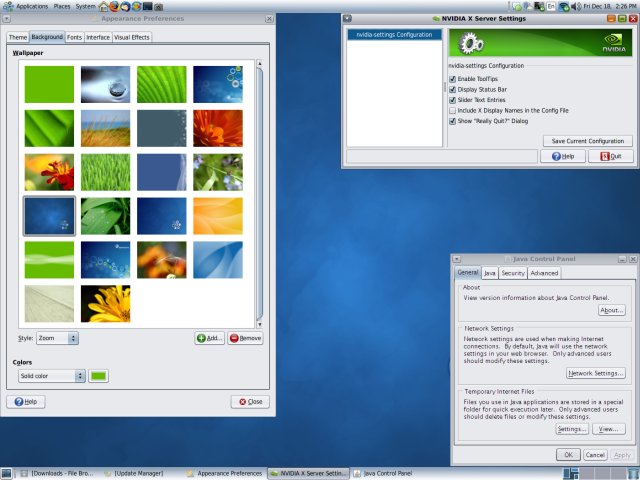
Task: Click the weather applet icon in tray
Action: pos(528,6)
